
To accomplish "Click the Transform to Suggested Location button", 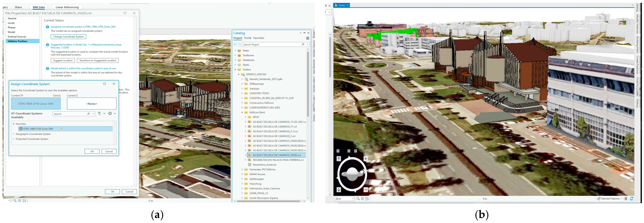I will pyautogui.click(x=98, y=60).
